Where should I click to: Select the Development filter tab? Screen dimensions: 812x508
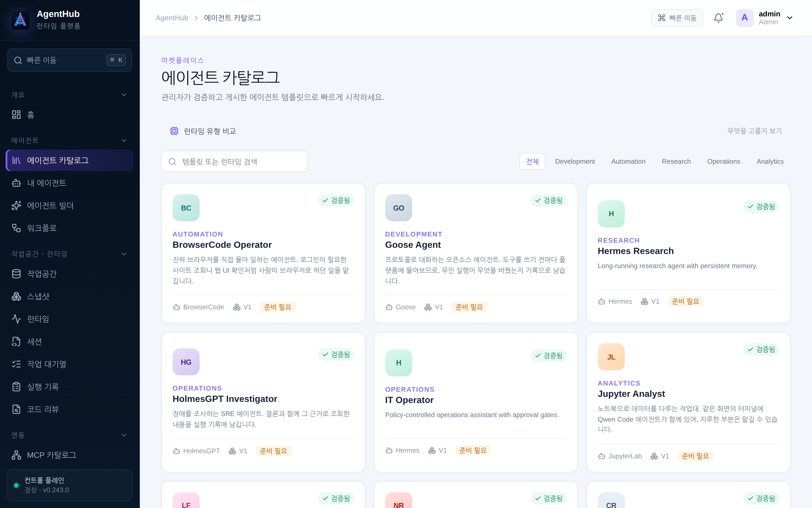[575, 162]
